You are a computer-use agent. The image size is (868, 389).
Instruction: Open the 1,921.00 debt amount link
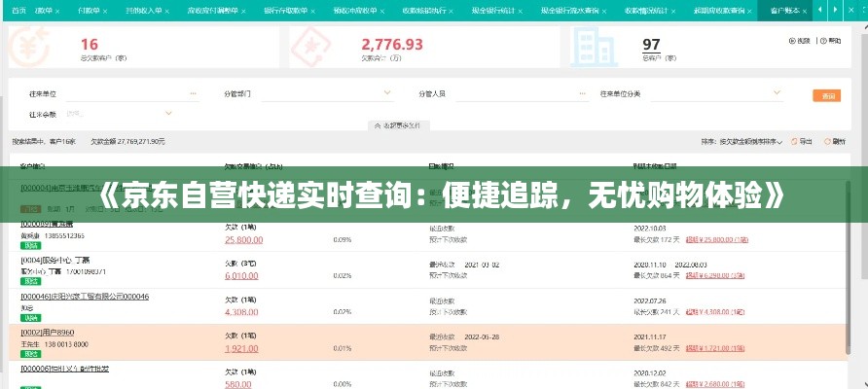coord(241,348)
